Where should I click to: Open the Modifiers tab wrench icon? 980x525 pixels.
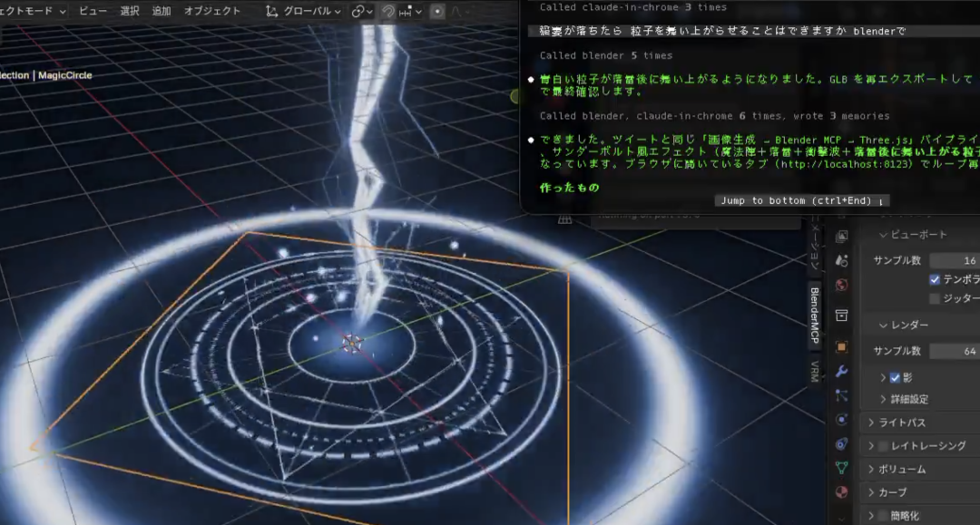click(842, 372)
